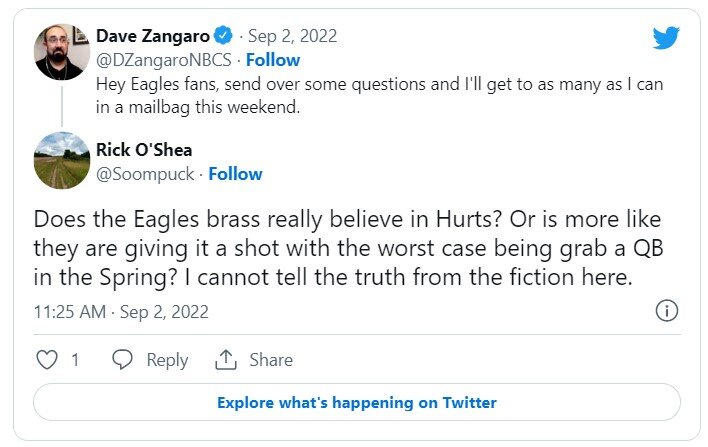Click the Share label

tap(271, 360)
